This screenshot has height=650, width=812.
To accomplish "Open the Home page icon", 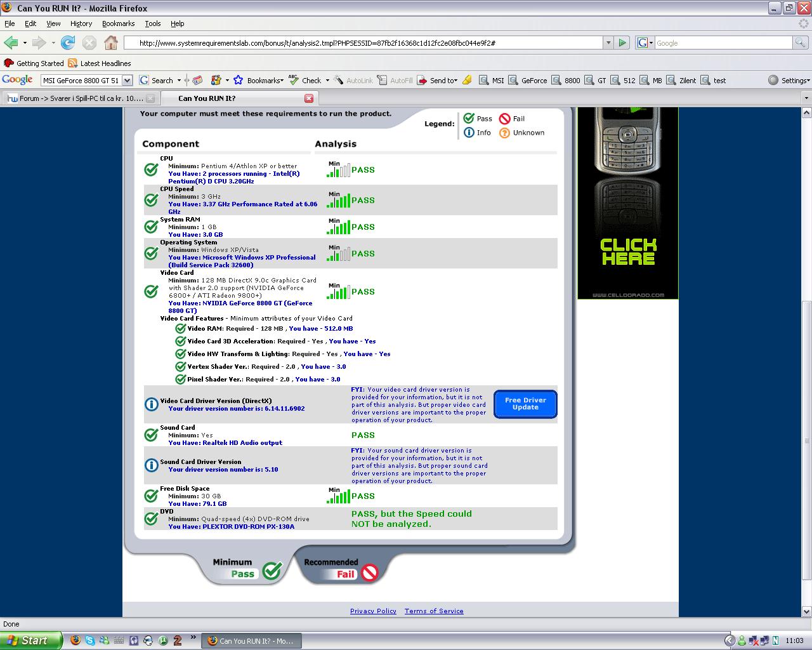I will [111, 43].
